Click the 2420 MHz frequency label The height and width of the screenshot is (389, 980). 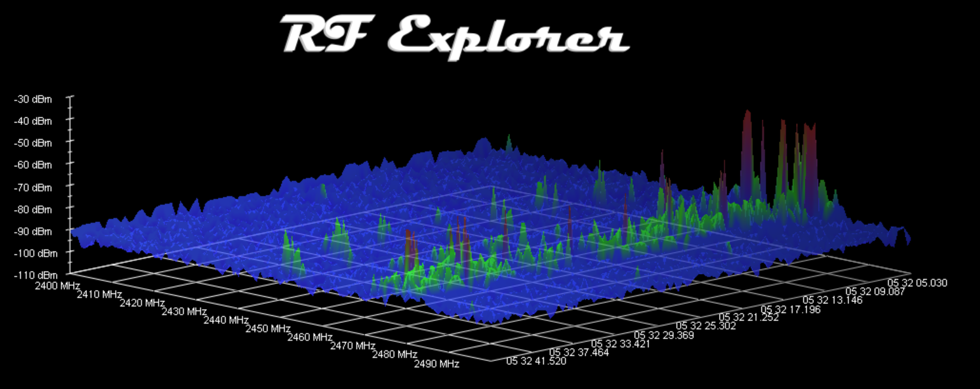[x=142, y=303]
